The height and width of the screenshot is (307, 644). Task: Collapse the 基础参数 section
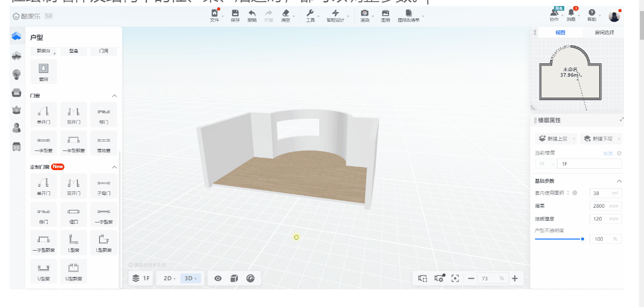(619, 181)
